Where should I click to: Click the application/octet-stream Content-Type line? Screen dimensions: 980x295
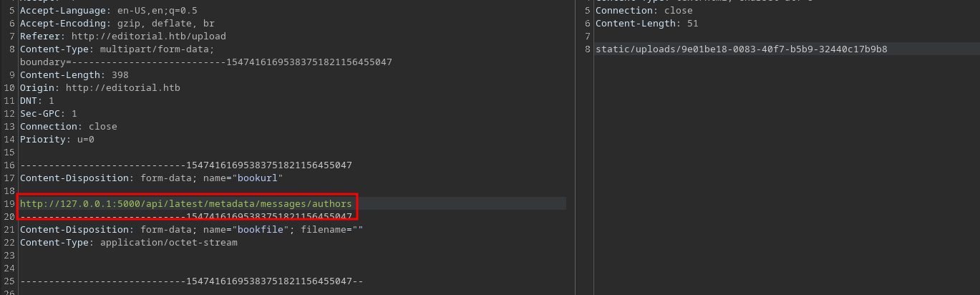(x=128, y=243)
